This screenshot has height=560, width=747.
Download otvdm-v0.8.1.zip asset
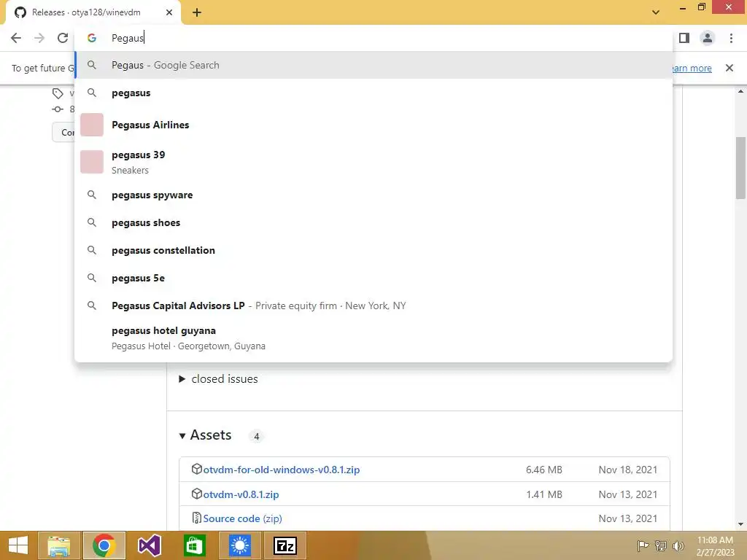[x=241, y=494]
